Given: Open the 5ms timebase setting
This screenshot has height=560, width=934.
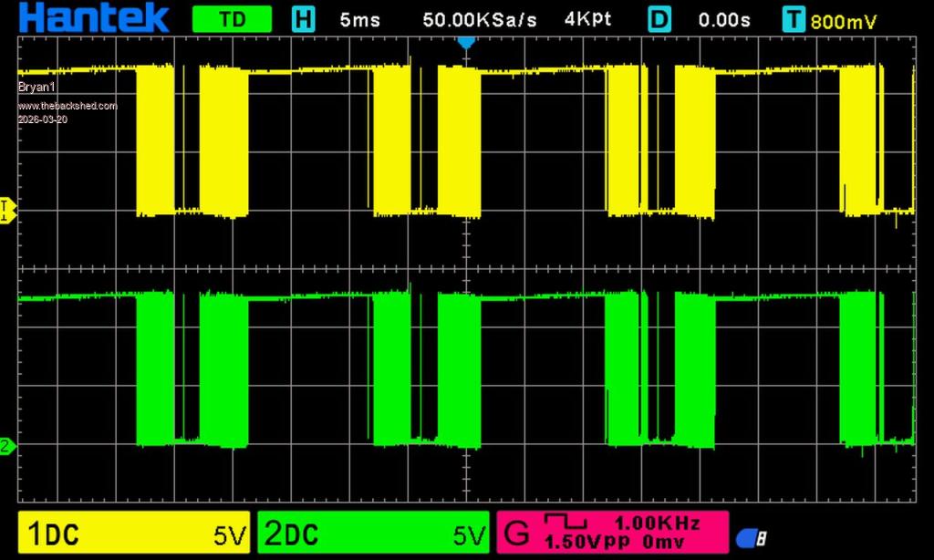Looking at the screenshot, I should [359, 19].
